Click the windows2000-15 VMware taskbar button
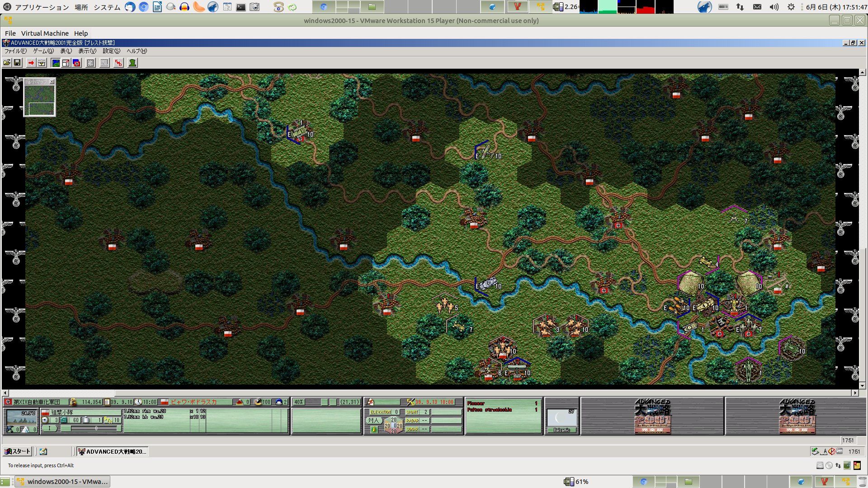 pos(63,482)
